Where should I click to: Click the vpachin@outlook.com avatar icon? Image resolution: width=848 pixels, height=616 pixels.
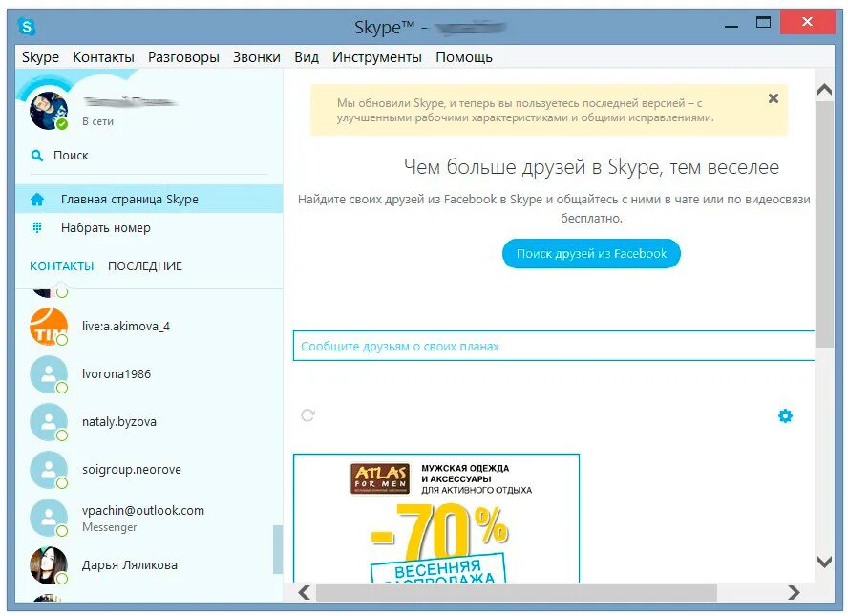click(x=49, y=518)
